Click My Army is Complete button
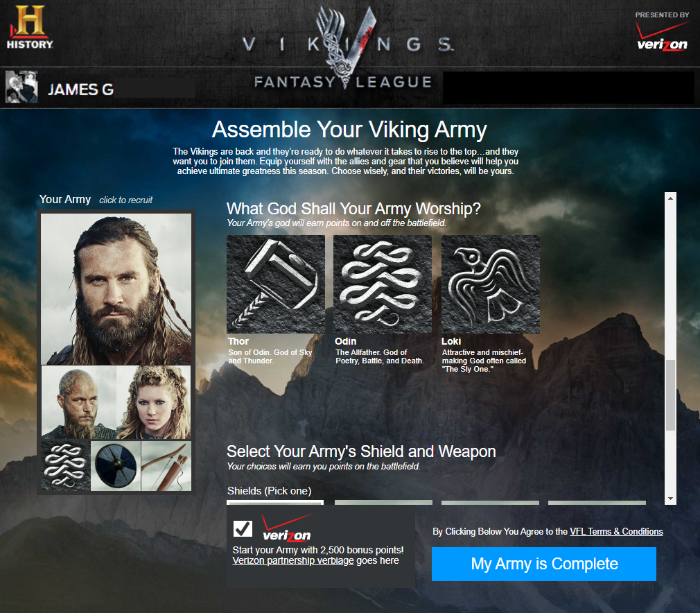This screenshot has width=700, height=613. (x=544, y=564)
